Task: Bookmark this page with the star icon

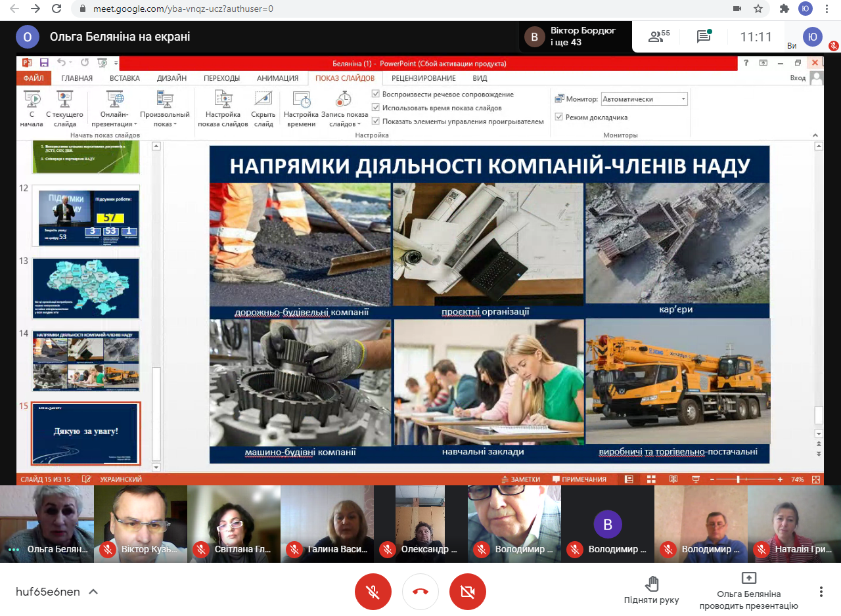Action: click(758, 9)
